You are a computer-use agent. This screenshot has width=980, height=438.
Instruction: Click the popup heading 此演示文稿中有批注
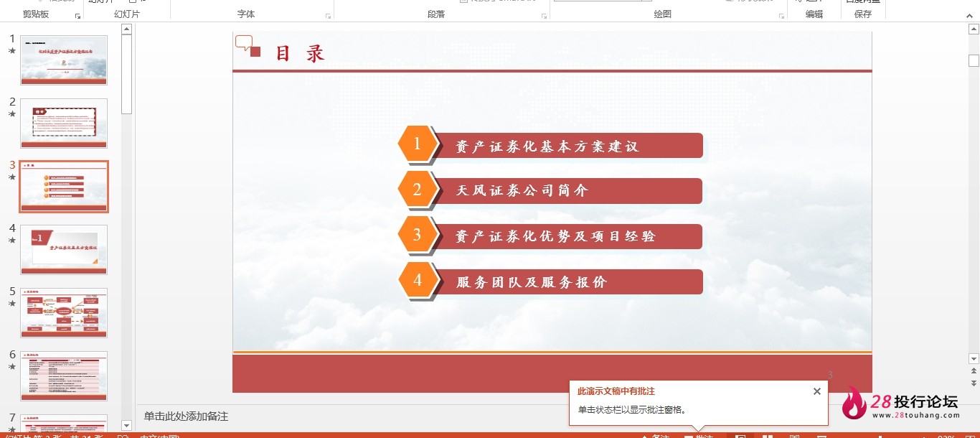616,391
